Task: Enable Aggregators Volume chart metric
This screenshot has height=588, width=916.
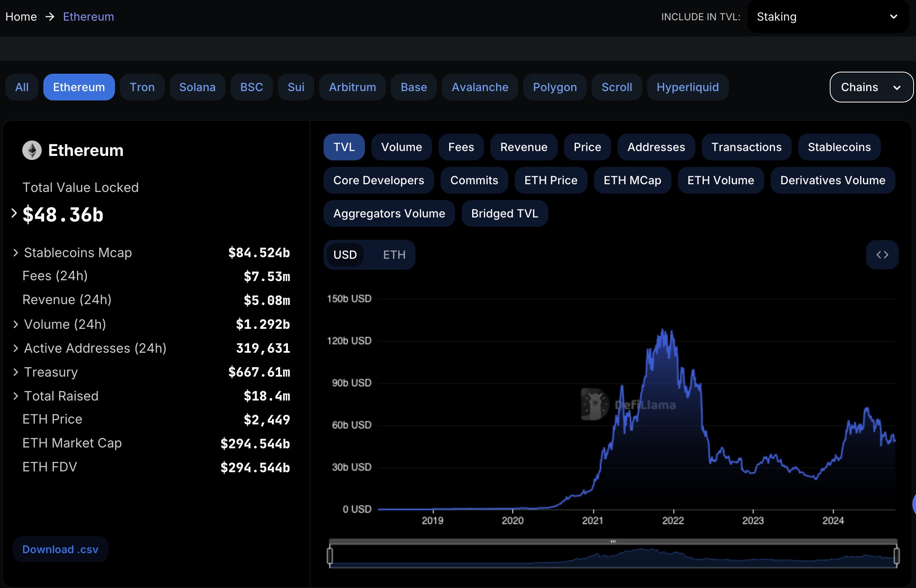Action: (389, 213)
